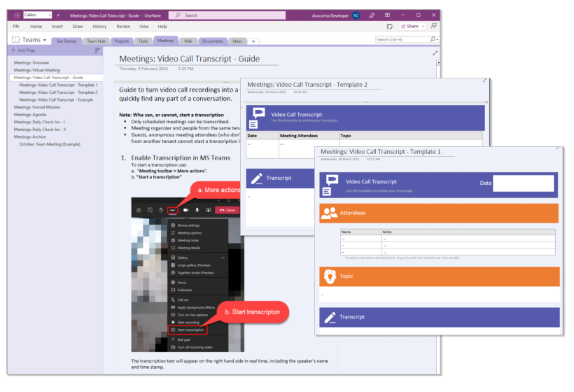Open October: Team Meeting (Example) subpage
Screen dimensions: 574x392
pos(50,144)
